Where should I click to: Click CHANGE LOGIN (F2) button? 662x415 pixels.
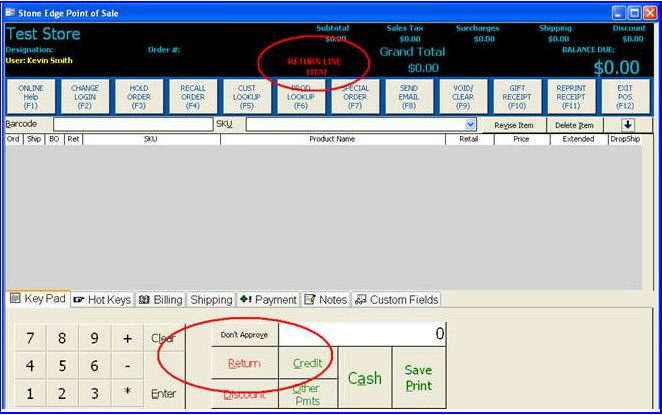tap(85, 97)
